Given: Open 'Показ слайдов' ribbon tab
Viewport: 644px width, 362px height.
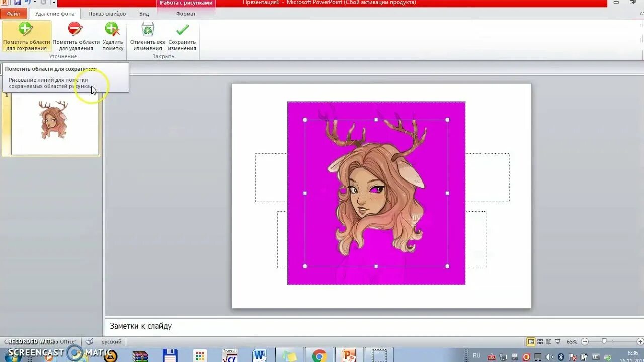Looking at the screenshot, I should (x=107, y=14).
